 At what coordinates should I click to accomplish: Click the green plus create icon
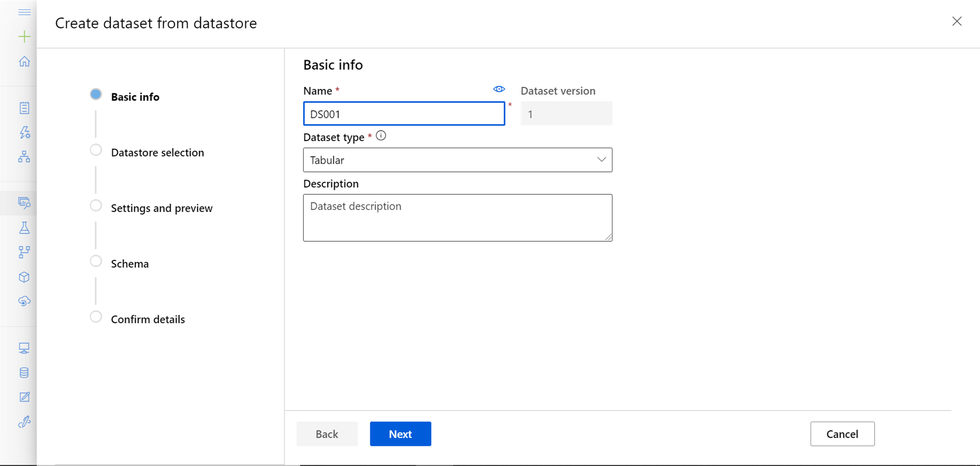(24, 37)
